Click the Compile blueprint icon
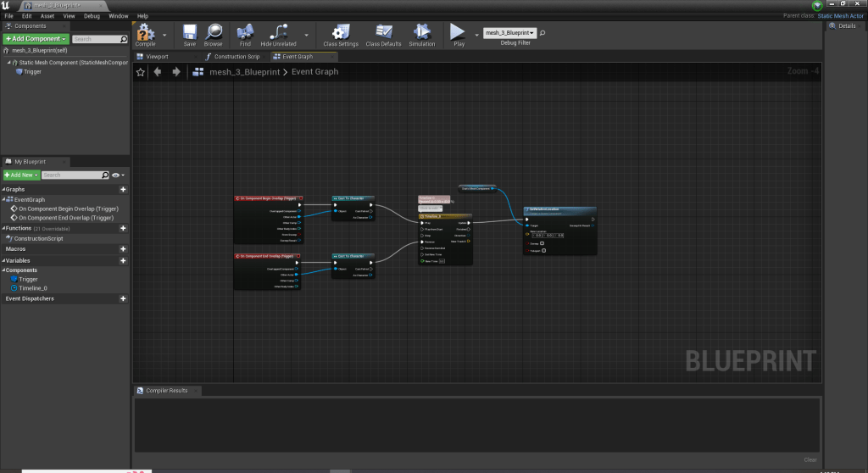 coord(146,33)
